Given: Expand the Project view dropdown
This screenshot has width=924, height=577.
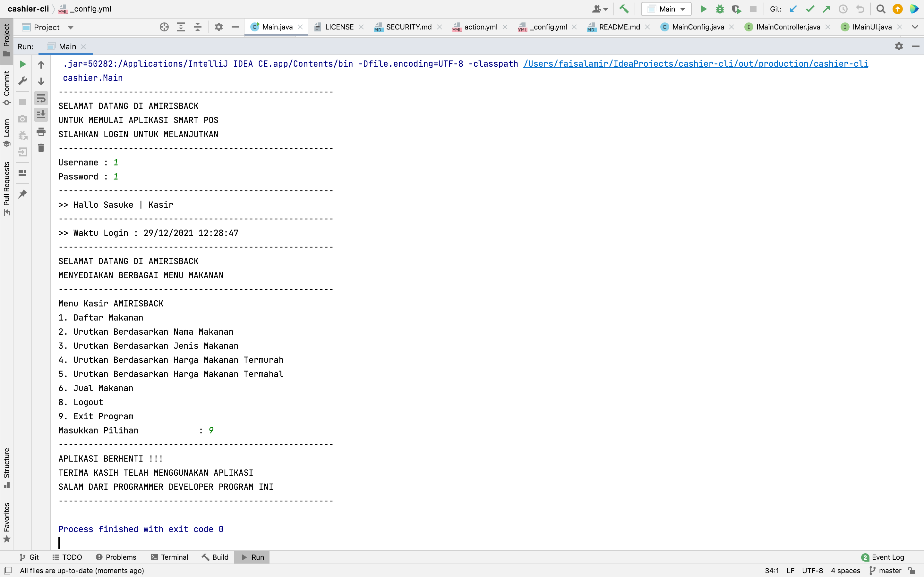Looking at the screenshot, I should point(70,28).
